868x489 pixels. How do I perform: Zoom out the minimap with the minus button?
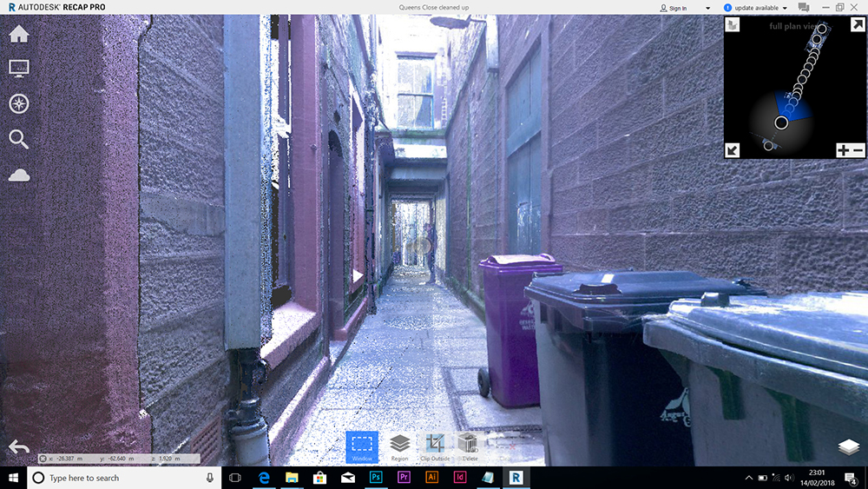click(857, 150)
